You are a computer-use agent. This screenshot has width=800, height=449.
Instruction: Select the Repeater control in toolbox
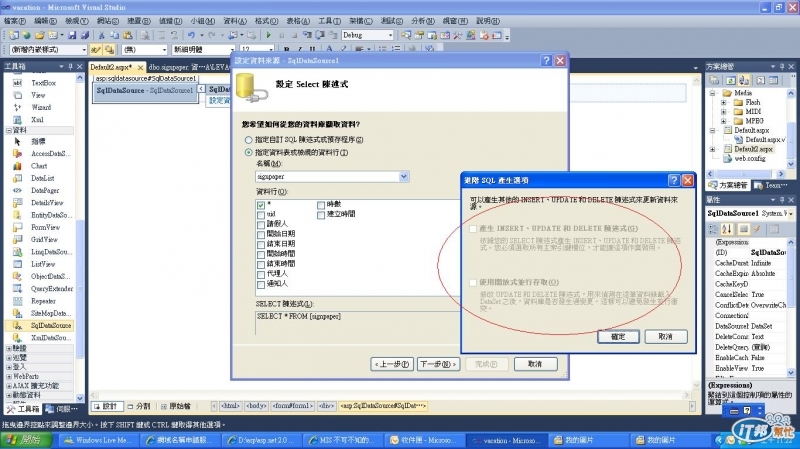point(43,301)
